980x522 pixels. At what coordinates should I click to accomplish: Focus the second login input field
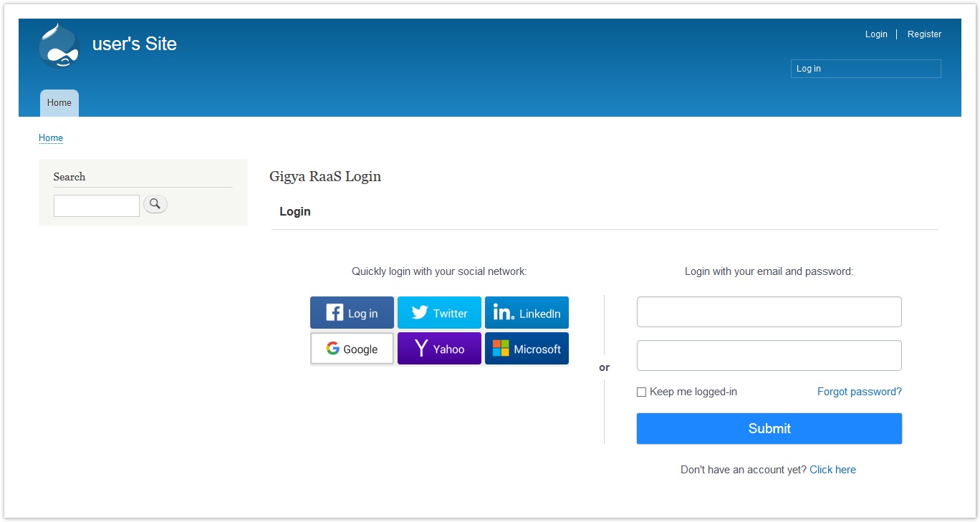click(769, 355)
